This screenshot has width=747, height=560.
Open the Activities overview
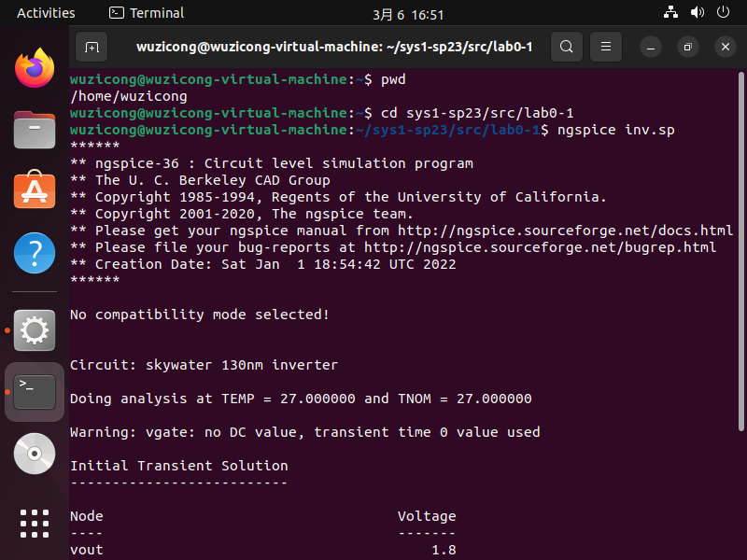[x=46, y=12]
